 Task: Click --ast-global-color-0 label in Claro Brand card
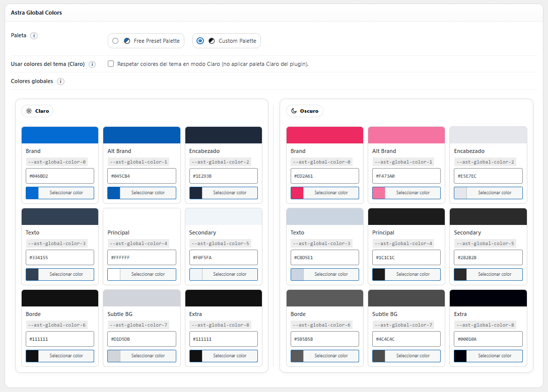(x=56, y=162)
